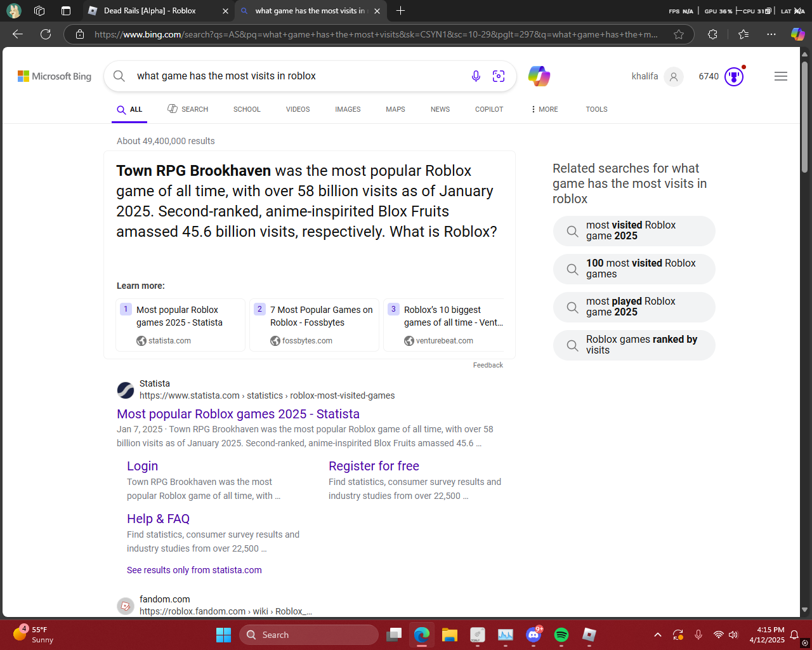Open the clock and date 4:15 PM panel
This screenshot has width=812, height=650.
click(x=766, y=635)
